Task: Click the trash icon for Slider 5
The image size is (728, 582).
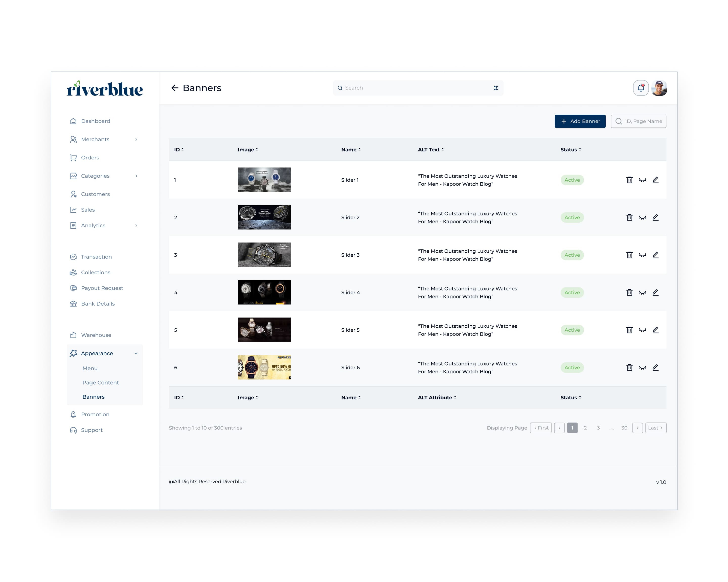Action: point(629,330)
